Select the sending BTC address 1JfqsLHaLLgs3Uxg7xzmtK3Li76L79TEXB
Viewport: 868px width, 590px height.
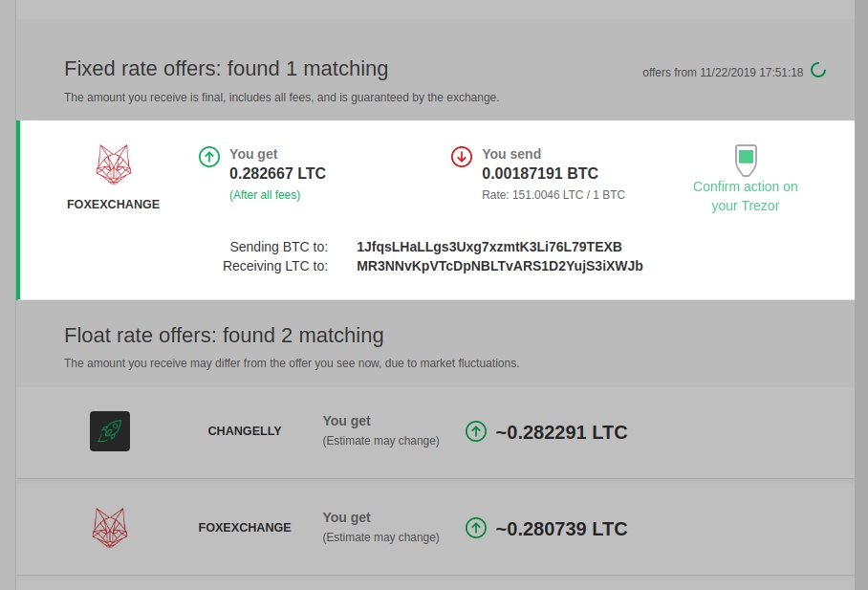[489, 247]
